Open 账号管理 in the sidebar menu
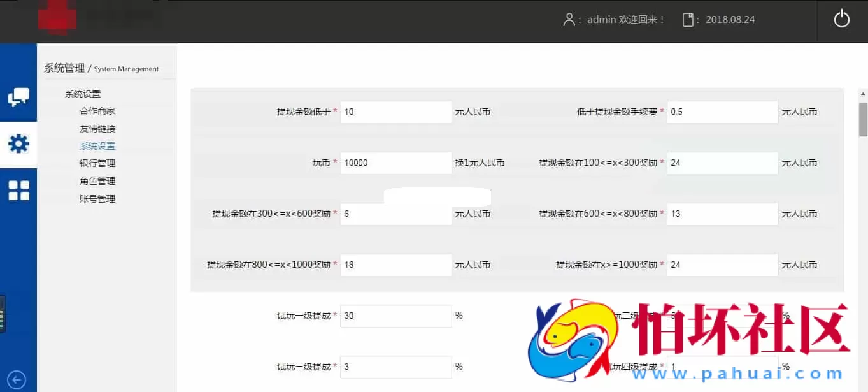Screen dimensions: 868x392 [x=97, y=198]
